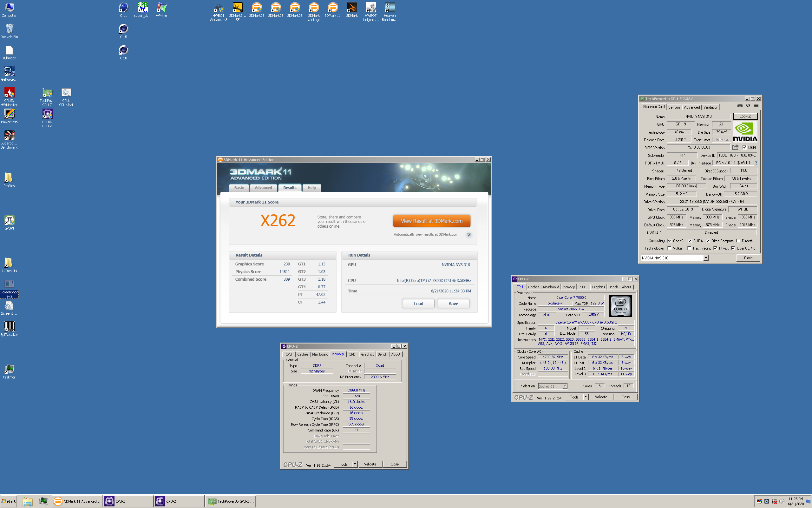Screen dimensions: 812x508
Task: Open Cinebench C 11 shortcut
Action: 123,10
